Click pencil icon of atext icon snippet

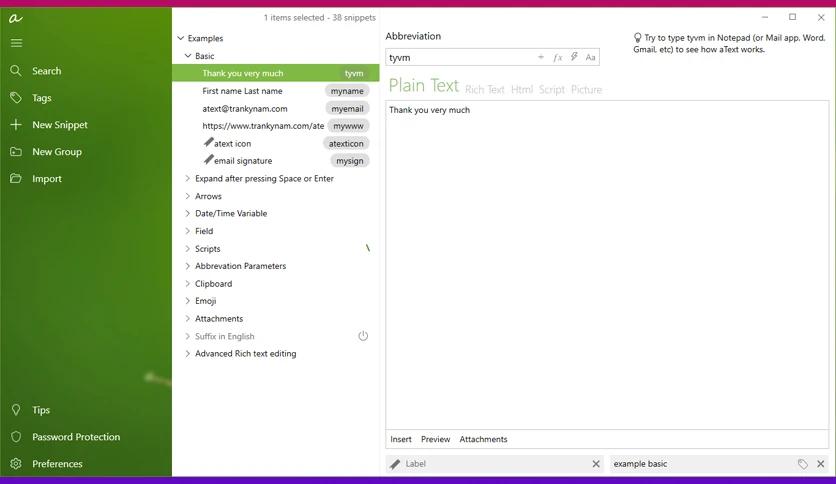click(208, 142)
